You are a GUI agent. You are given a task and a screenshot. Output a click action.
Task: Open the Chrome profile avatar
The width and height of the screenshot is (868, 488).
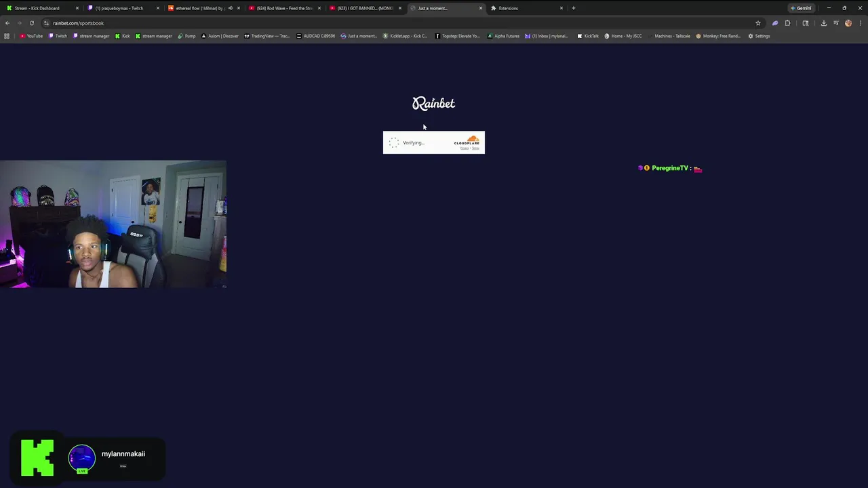tap(848, 23)
